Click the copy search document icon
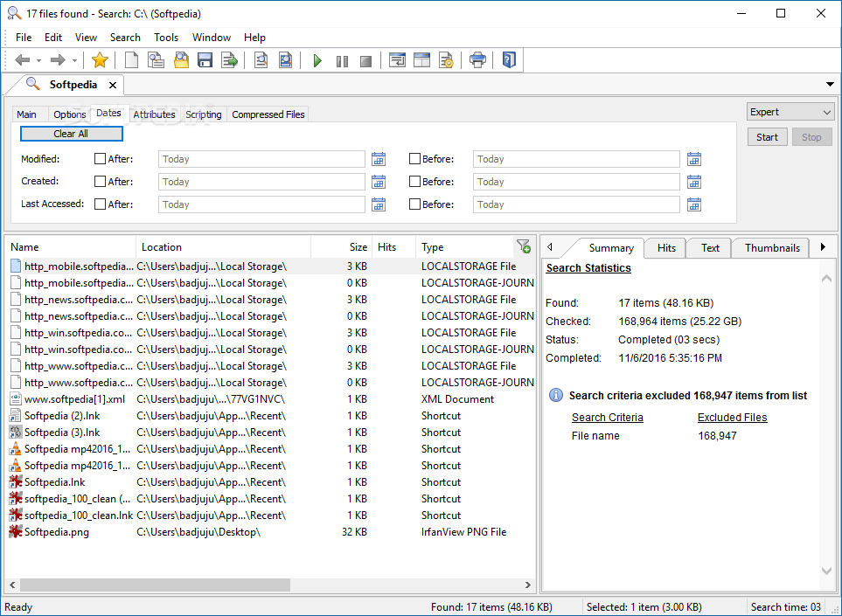This screenshot has width=842, height=616. coord(157,60)
